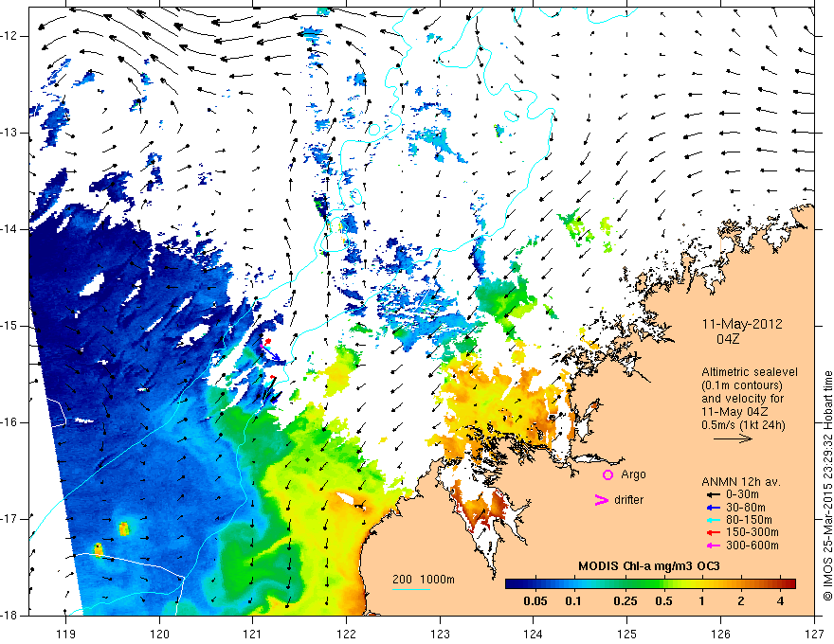Click the '04Z' time label
Screen dimensions: 834x644
click(728, 339)
